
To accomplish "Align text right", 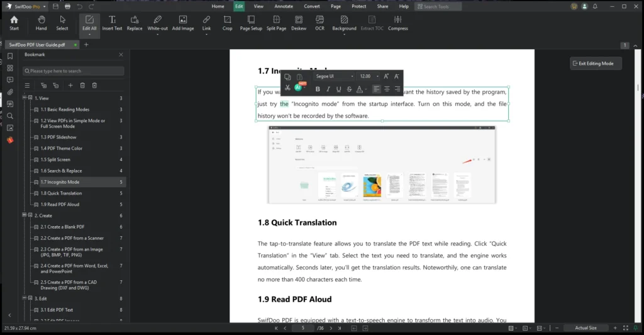I will 397,89.
